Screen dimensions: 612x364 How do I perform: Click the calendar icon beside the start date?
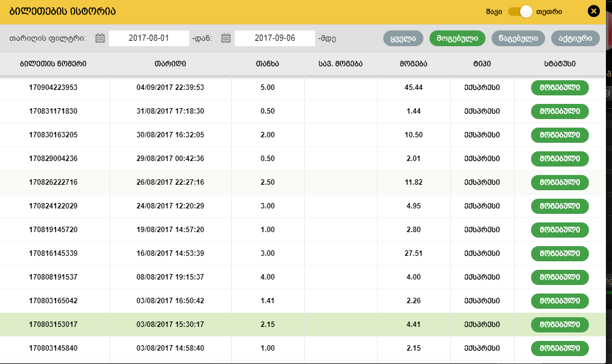tap(100, 38)
